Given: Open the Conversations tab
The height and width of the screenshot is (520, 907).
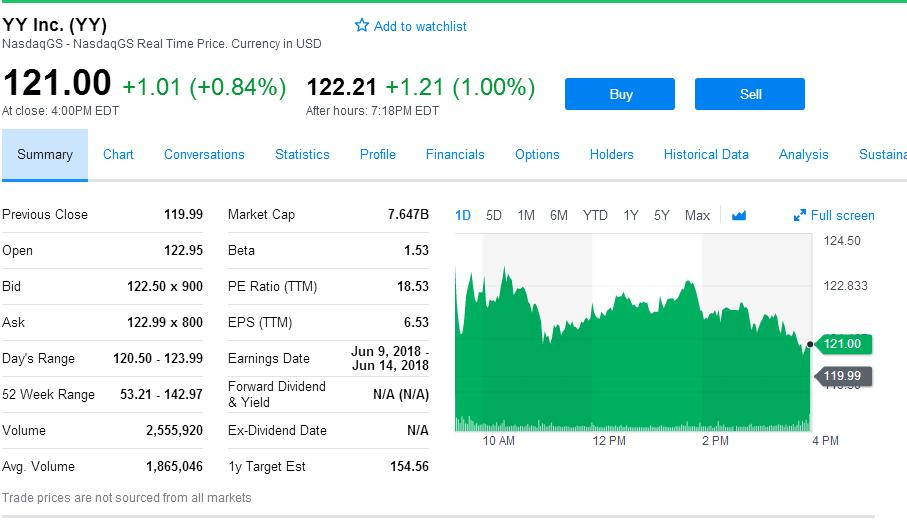Looking at the screenshot, I should (x=204, y=154).
